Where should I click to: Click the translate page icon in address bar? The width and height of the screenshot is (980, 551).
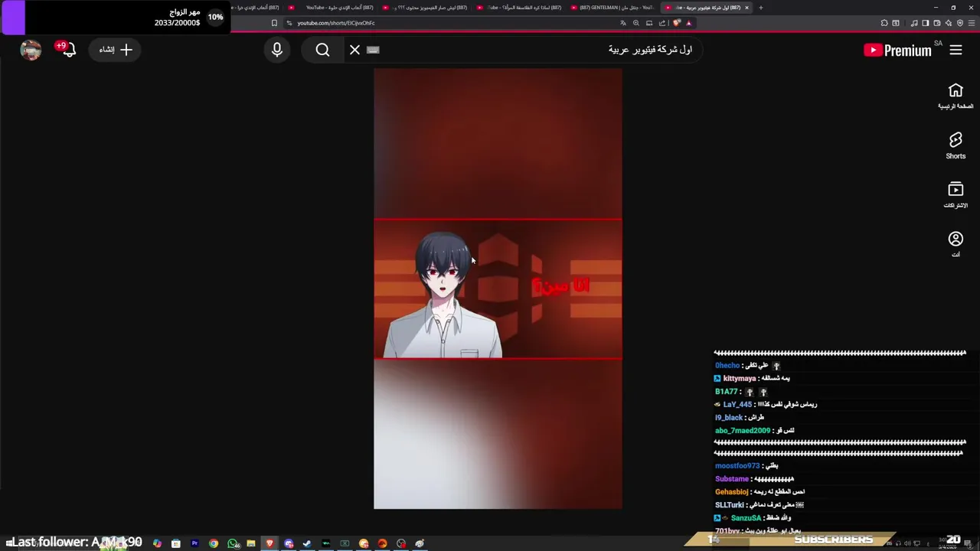point(623,23)
